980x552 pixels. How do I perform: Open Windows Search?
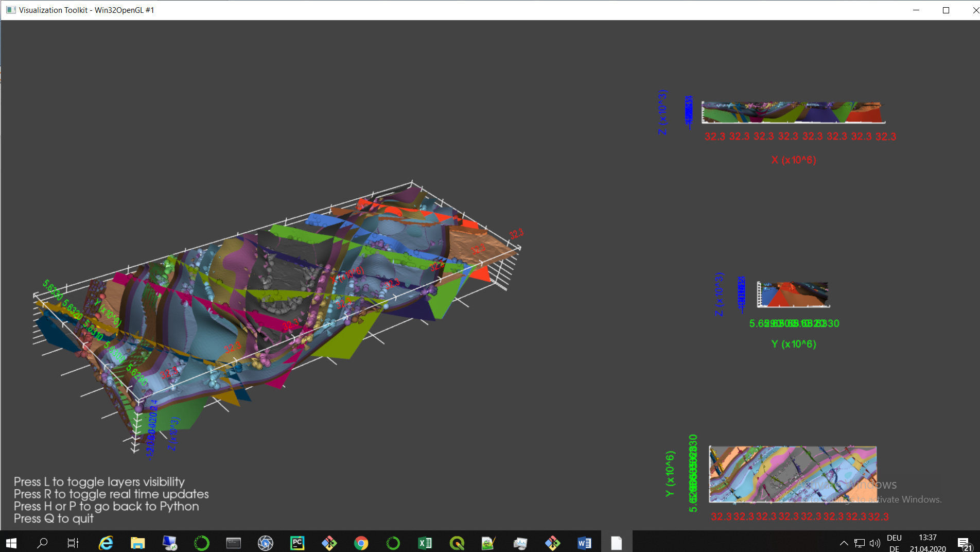(43, 541)
